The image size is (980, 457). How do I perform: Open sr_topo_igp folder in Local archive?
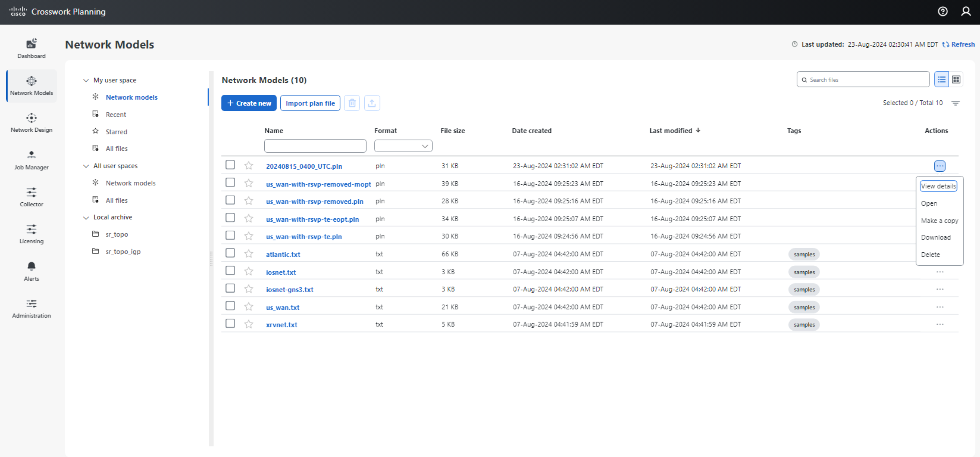123,251
